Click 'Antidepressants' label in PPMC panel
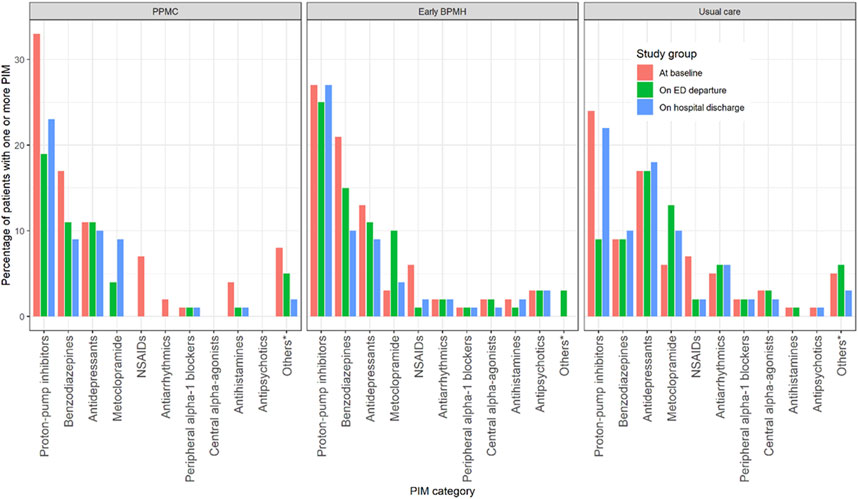Image resolution: width=858 pixels, height=499 pixels. tap(93, 378)
